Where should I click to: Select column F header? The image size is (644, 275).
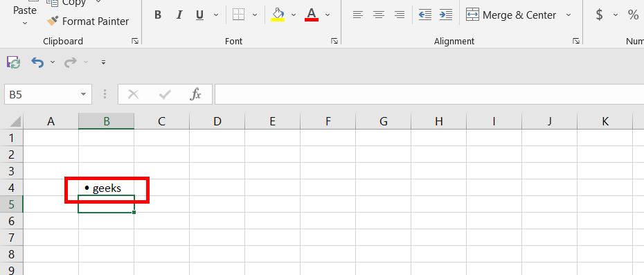coord(328,121)
